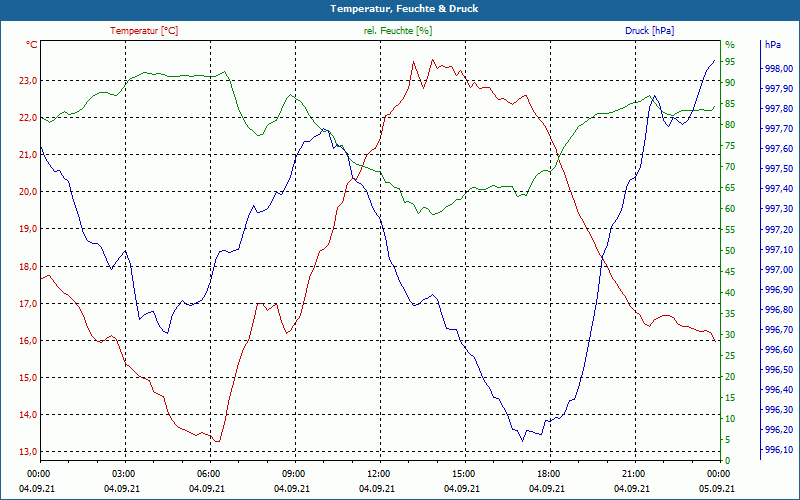Screen dimensions: 800x500
Task: Click the '17,0' temperature axis tick
Action: 28,304
